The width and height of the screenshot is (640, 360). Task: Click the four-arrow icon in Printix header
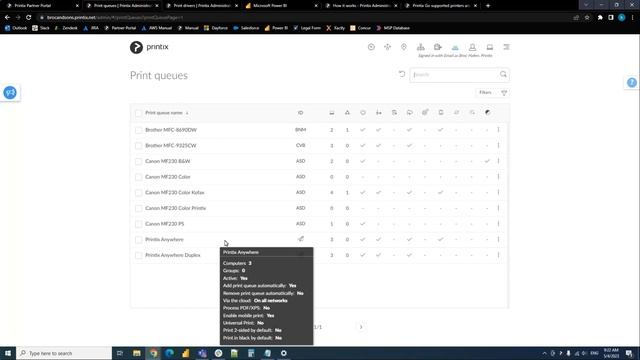pyautogui.click(x=387, y=47)
